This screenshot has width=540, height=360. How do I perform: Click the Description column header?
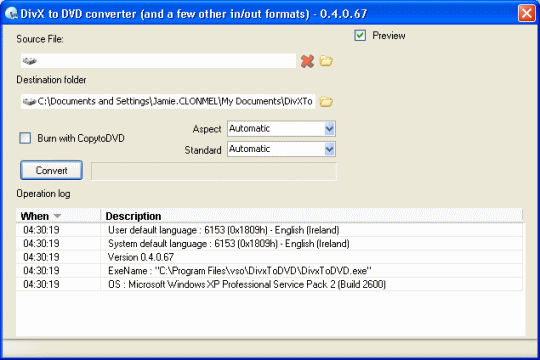pyautogui.click(x=312, y=216)
